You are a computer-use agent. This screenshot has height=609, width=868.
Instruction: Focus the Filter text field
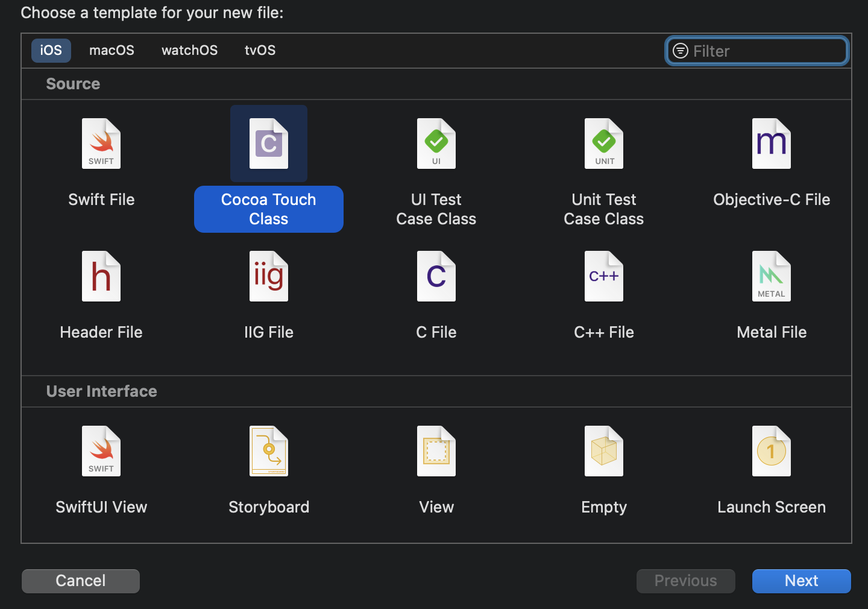(757, 51)
